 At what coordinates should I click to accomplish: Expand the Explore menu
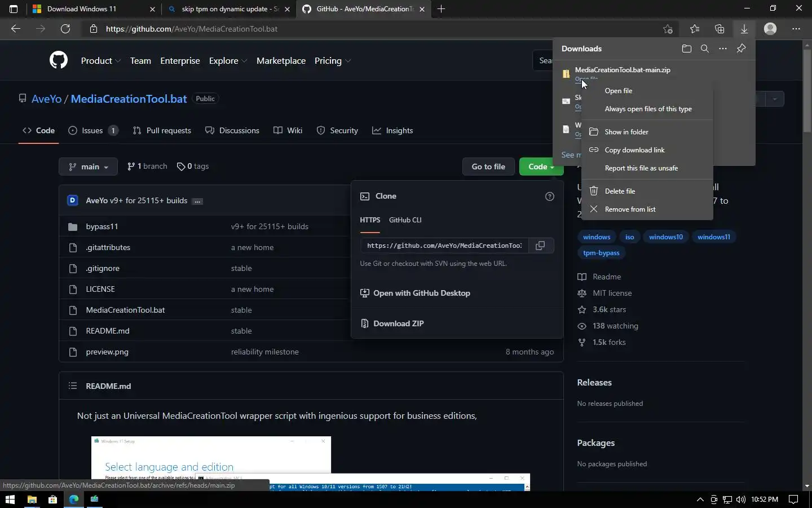pos(228,61)
